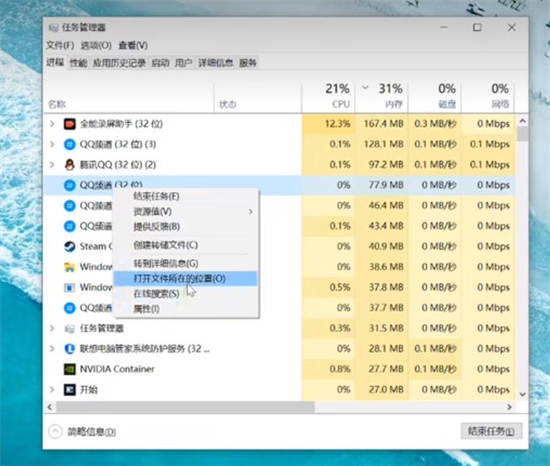Click the QQ频道 icon in the 46.4 MB row
The image size is (550, 466).
pos(69,205)
